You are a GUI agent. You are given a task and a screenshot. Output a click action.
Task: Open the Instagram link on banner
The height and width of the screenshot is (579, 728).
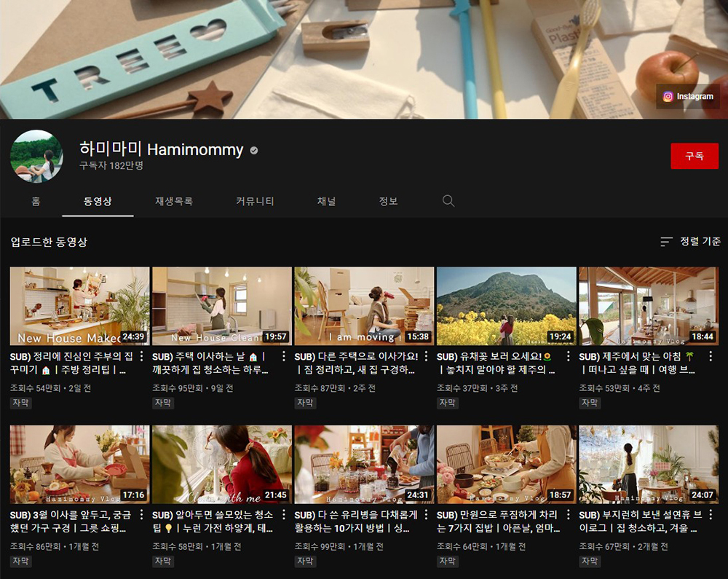pyautogui.click(x=688, y=97)
